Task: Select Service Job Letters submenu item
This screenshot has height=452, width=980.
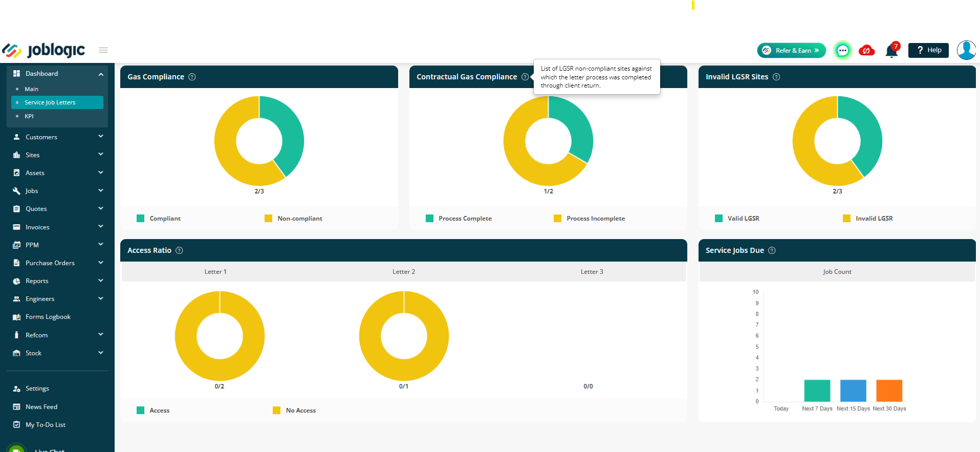Action: pyautogui.click(x=57, y=102)
